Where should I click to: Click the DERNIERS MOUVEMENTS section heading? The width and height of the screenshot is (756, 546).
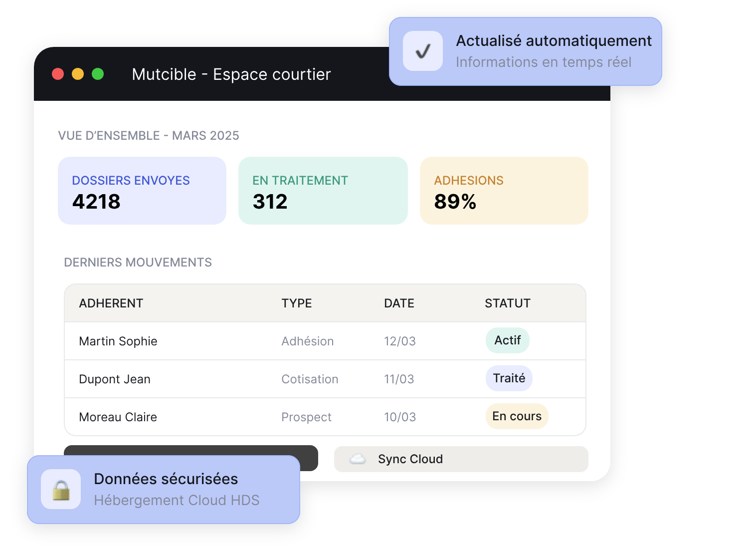[x=138, y=263]
